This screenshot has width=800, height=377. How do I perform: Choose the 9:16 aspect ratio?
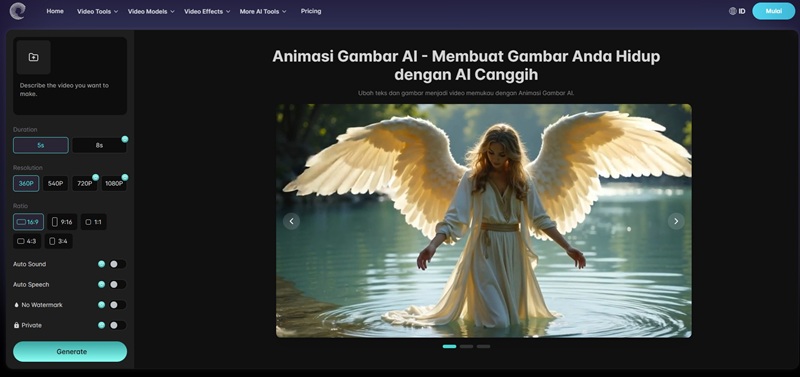tap(62, 222)
